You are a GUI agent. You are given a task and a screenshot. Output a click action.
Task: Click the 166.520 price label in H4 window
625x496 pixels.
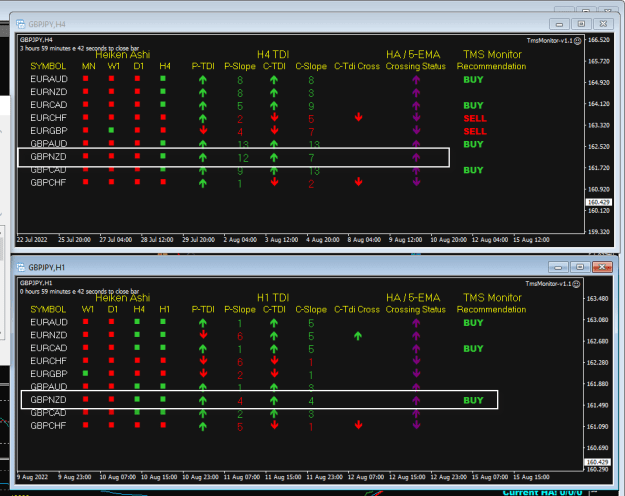click(599, 40)
